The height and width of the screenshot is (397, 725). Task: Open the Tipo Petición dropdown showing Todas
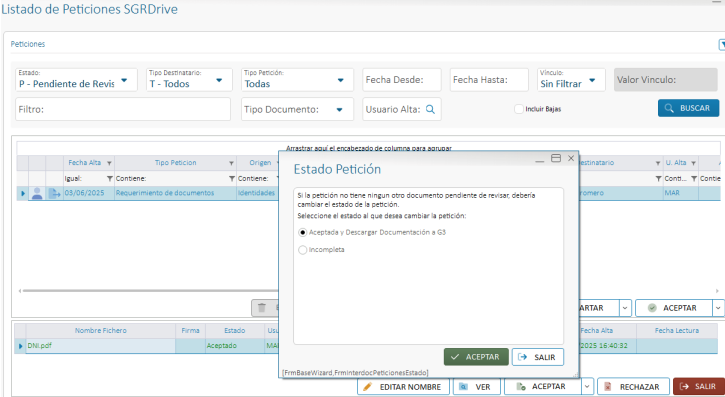tap(341, 80)
